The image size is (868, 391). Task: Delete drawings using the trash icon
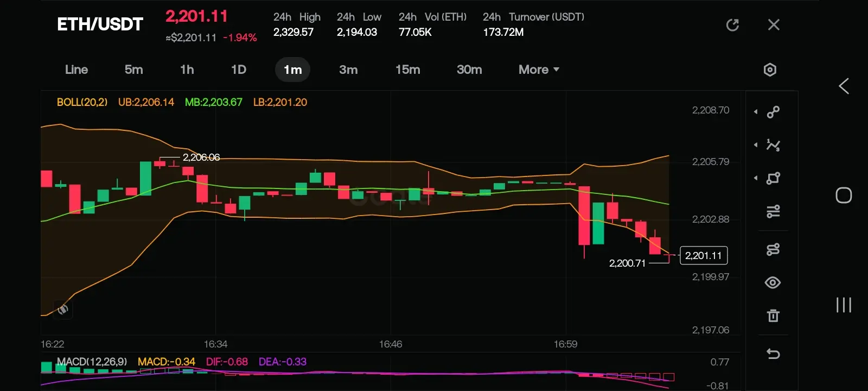coord(773,316)
